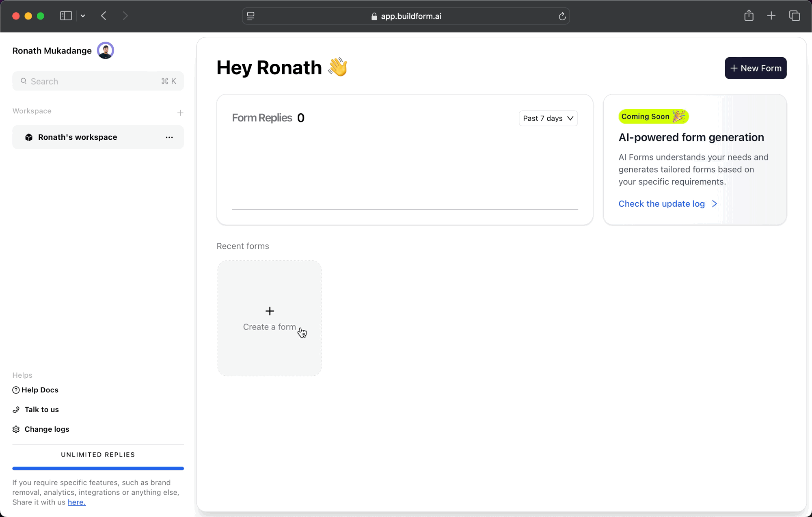
Task: Click the Safari share icon
Action: point(749,16)
